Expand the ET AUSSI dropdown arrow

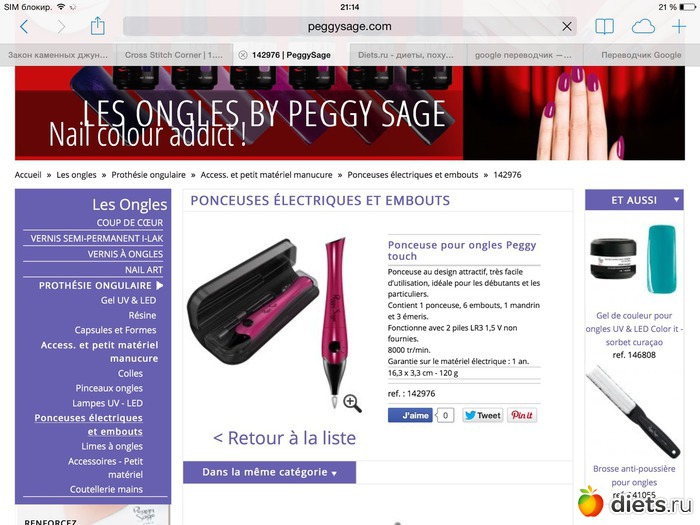pyautogui.click(x=676, y=200)
